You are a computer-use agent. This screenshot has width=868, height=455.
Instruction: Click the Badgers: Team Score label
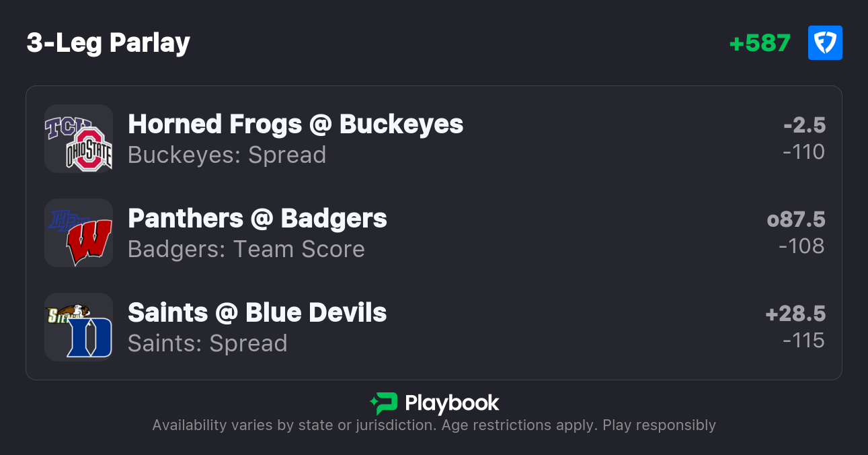(x=246, y=249)
